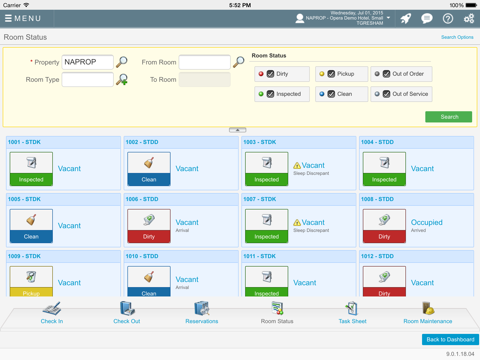Expand the property user dropdown arrow
This screenshot has height=360, width=480.
click(388, 18)
